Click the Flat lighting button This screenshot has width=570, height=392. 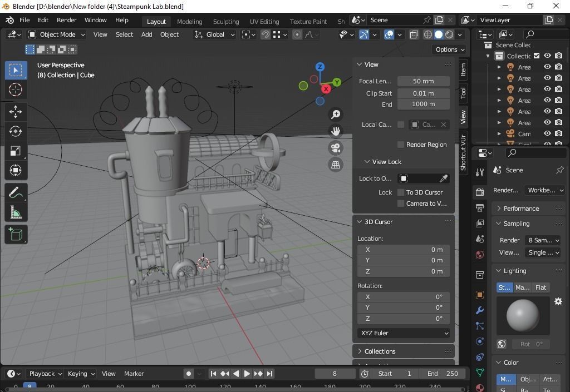point(540,287)
